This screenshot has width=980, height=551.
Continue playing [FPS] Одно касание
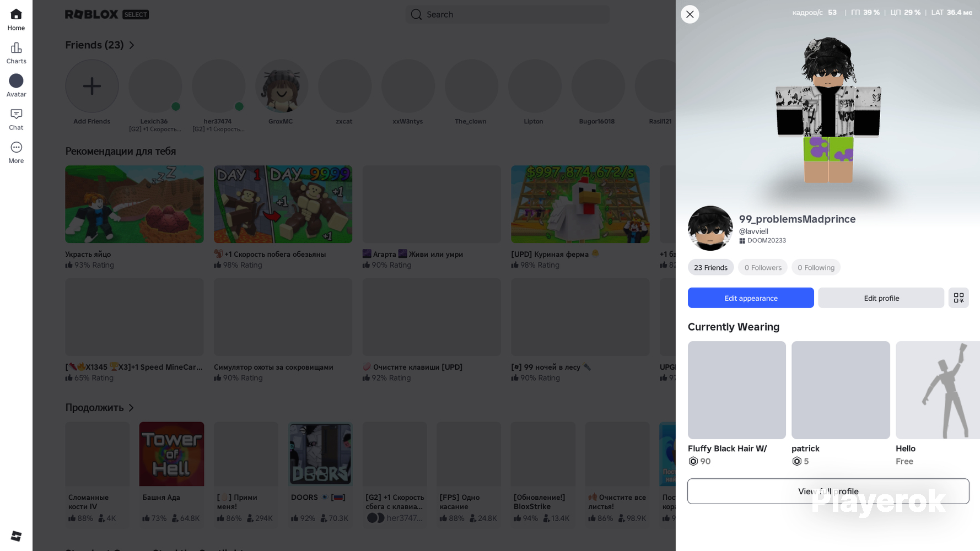(x=469, y=454)
